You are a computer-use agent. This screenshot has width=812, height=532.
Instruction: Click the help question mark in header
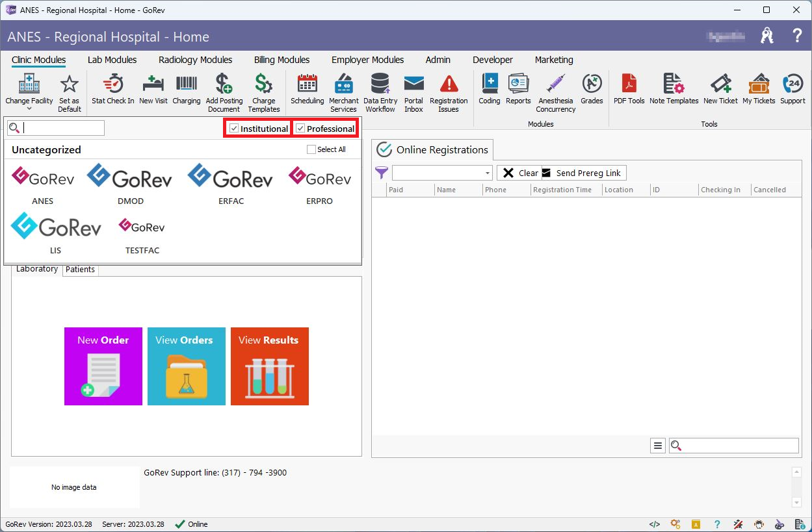[x=797, y=36]
